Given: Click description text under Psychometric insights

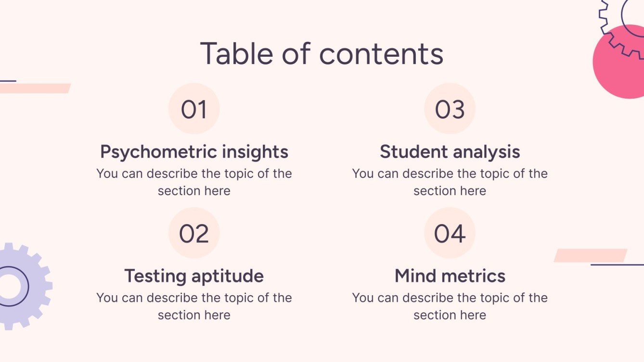Looking at the screenshot, I should coord(194,182).
